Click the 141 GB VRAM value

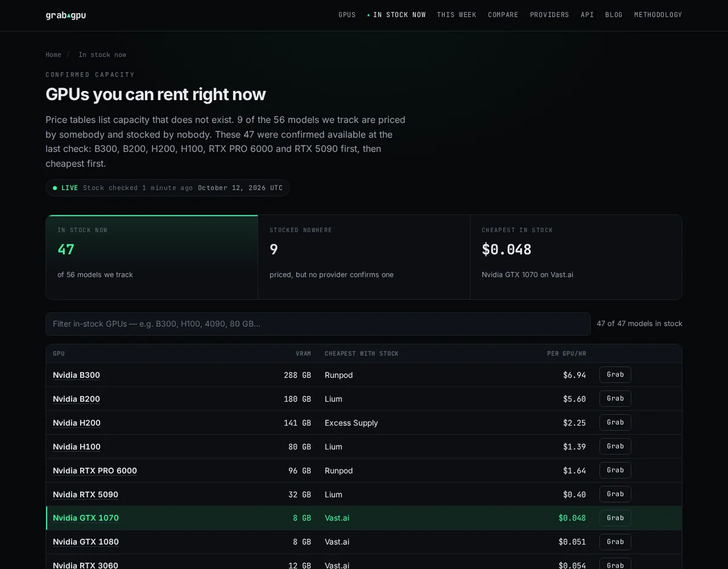pos(297,423)
